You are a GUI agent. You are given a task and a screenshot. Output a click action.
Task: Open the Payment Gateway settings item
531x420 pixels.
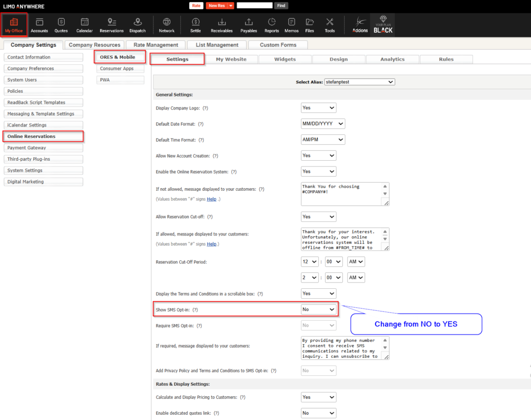click(43, 148)
